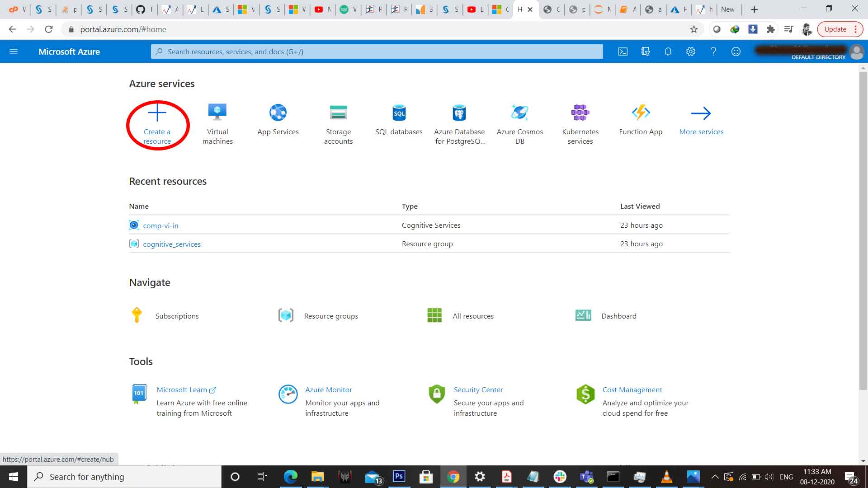The height and width of the screenshot is (488, 868).
Task: Open Microsoft Learn tool link
Action: 186,389
